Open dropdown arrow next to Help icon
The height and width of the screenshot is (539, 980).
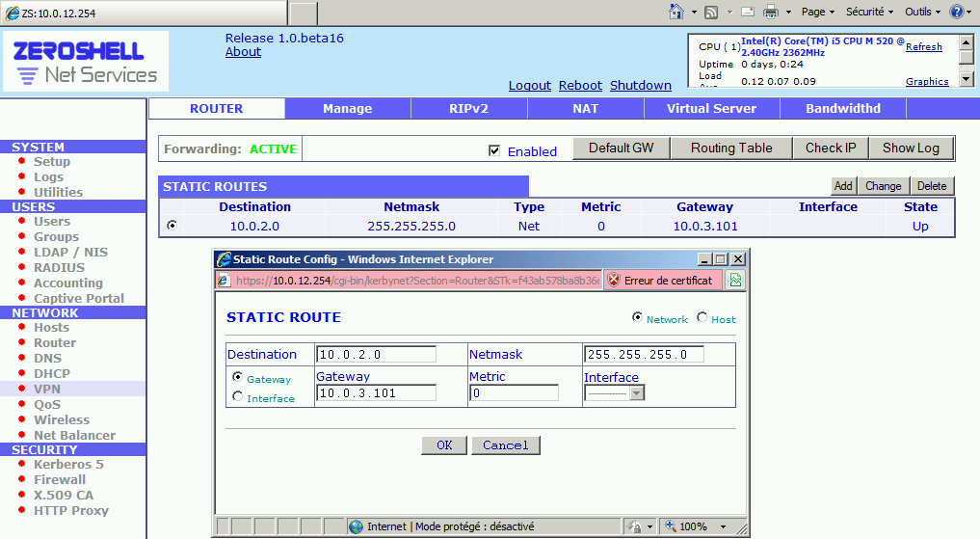tap(969, 12)
